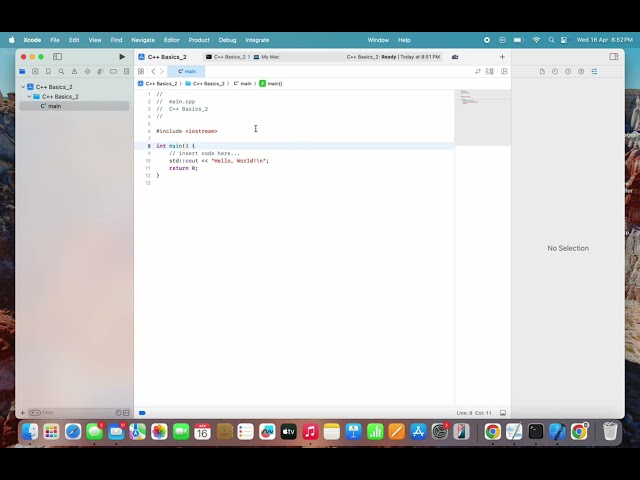This screenshot has height=480, width=640.
Task: Collapse the C++ Basics_2 folder group
Action: pos(29,96)
